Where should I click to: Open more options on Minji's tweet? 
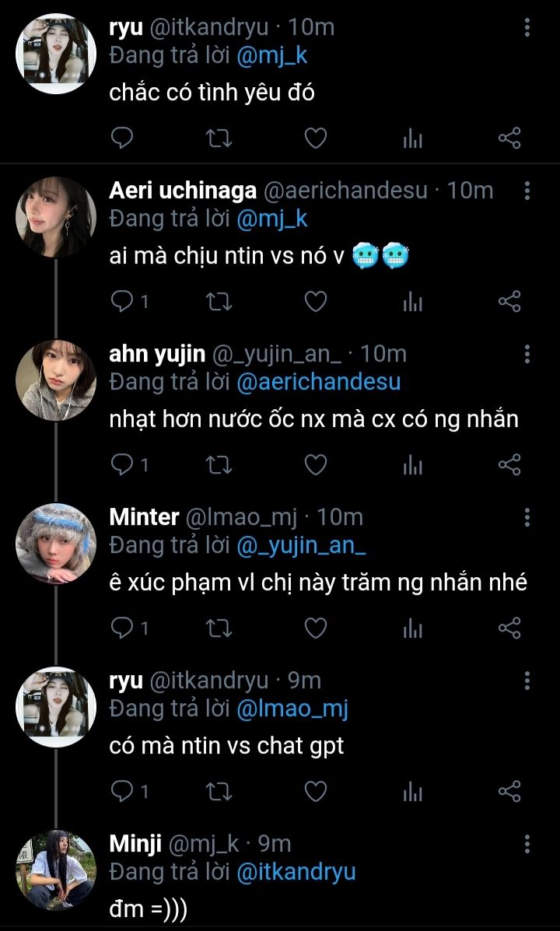tap(527, 844)
